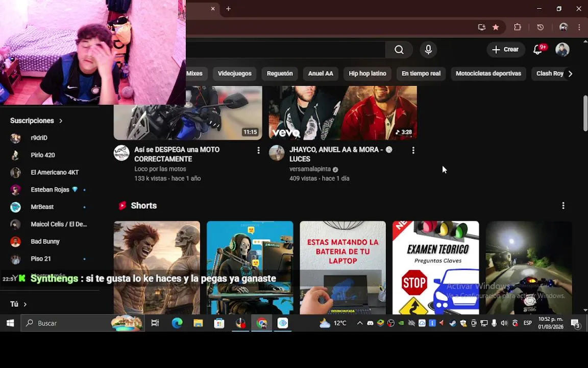Advance filter chips with right arrow
This screenshot has width=588, height=368.
[570, 74]
